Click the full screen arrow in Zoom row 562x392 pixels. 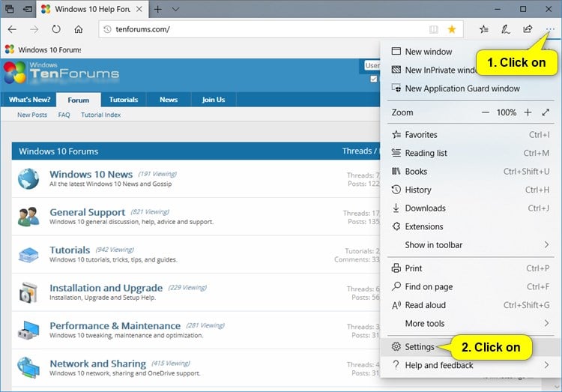[x=546, y=112]
